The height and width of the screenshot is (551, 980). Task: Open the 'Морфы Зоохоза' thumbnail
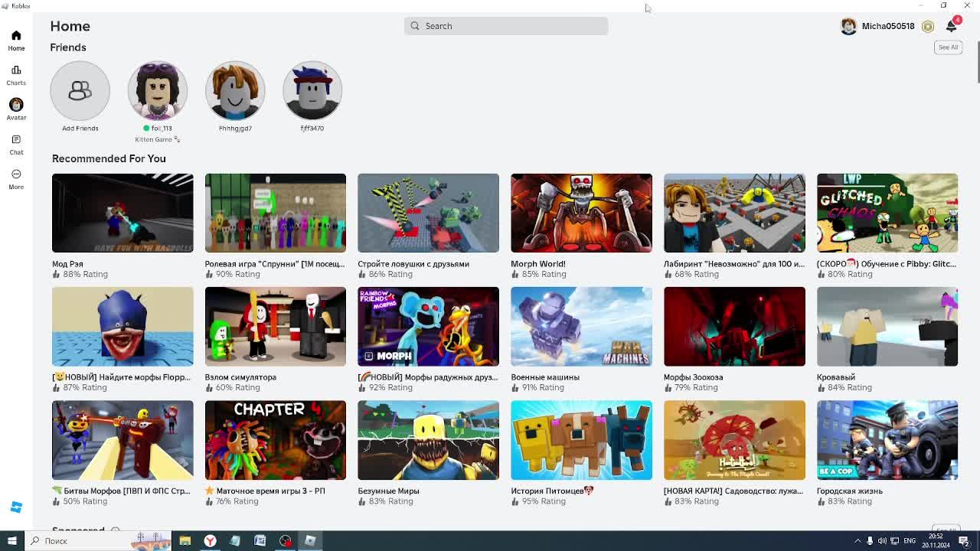734,327
